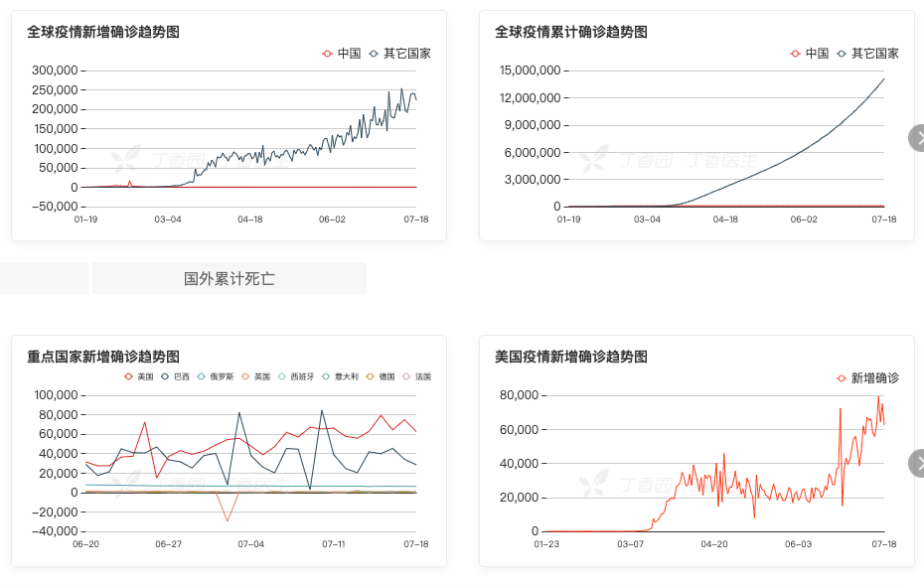
Task: Click 03-04 date on 全球疫情累计确诊趋势图
Action: [x=647, y=220]
